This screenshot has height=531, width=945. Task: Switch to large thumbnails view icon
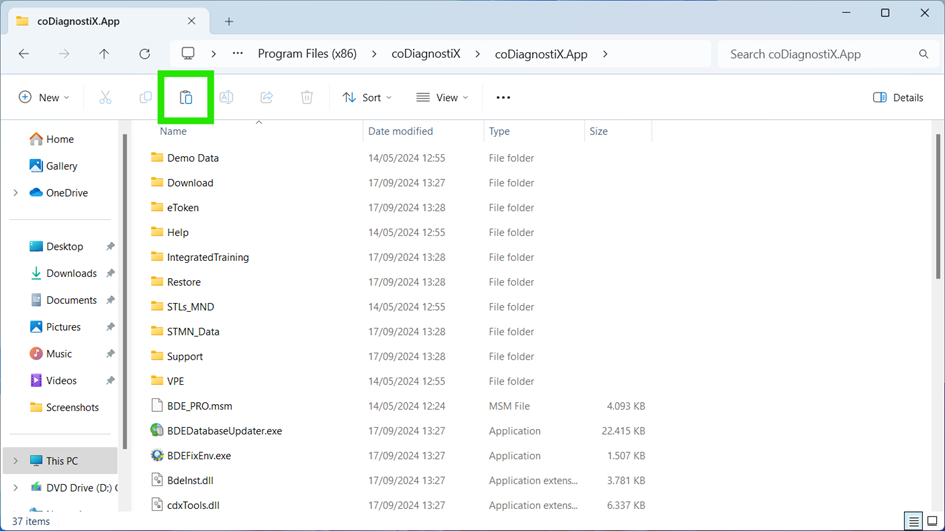[x=932, y=521]
